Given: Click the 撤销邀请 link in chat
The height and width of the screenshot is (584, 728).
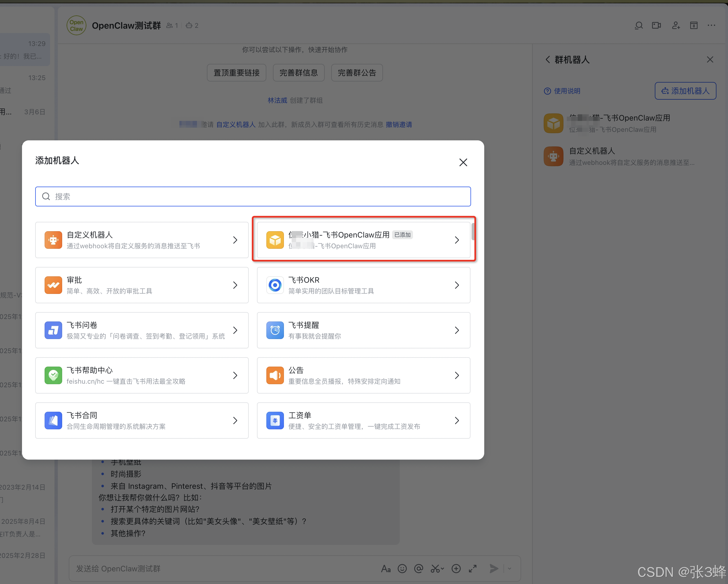Looking at the screenshot, I should [x=399, y=125].
